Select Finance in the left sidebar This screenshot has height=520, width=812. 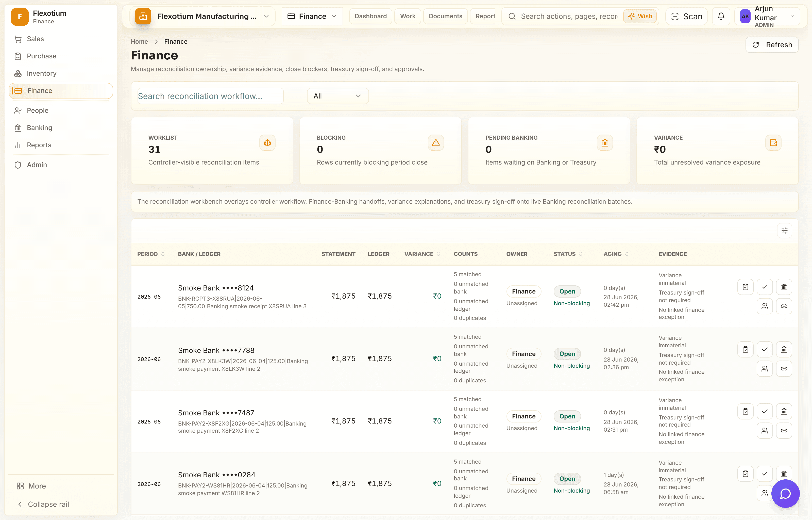(61, 91)
